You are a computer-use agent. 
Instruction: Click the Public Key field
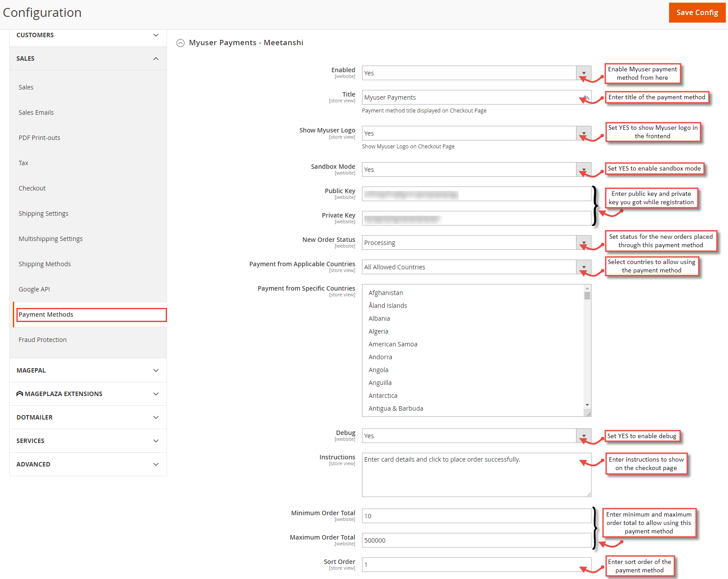tap(476, 194)
